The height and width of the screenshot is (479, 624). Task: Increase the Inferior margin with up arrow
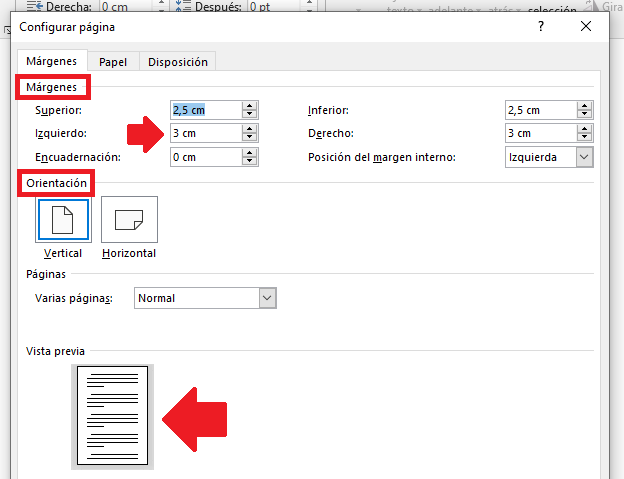585,106
